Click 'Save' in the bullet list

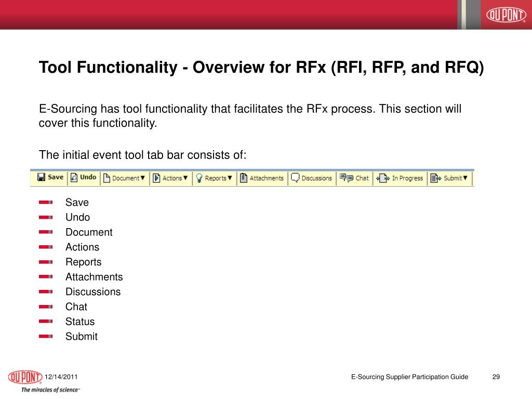coord(77,203)
